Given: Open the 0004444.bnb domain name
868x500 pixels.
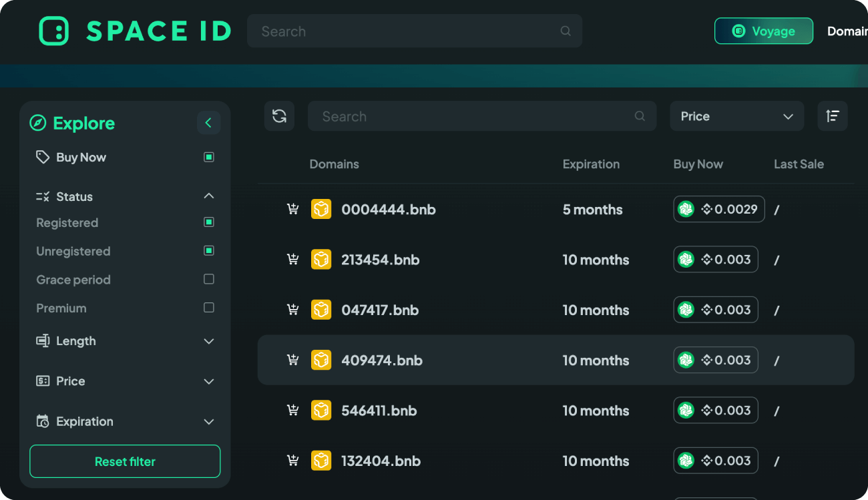Looking at the screenshot, I should [389, 210].
